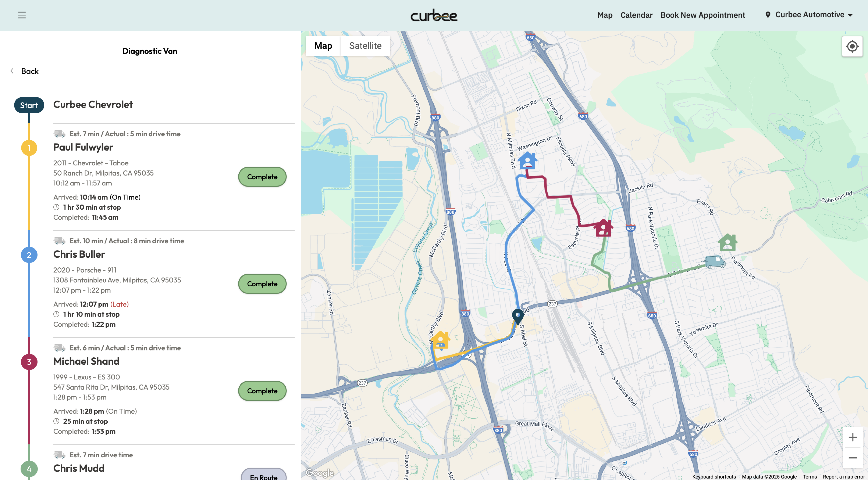Click Complete status for Chris Buller
Viewport: 868px width, 480px height.
[262, 284]
